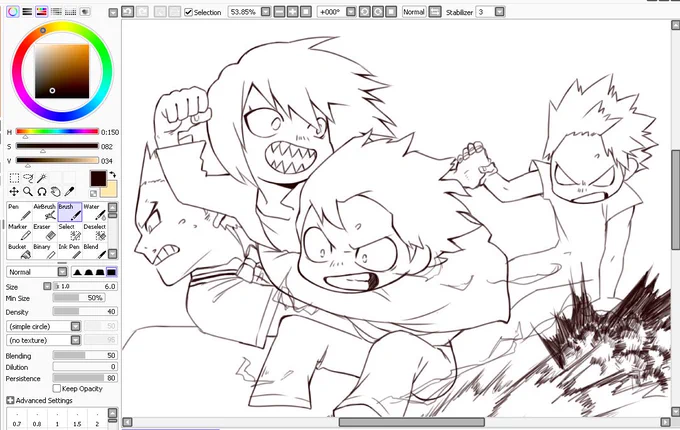Choose the Bucket tool
680x430 pixels.
pos(20,251)
